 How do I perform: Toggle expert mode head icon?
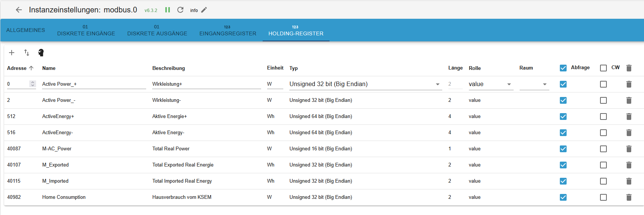(41, 53)
